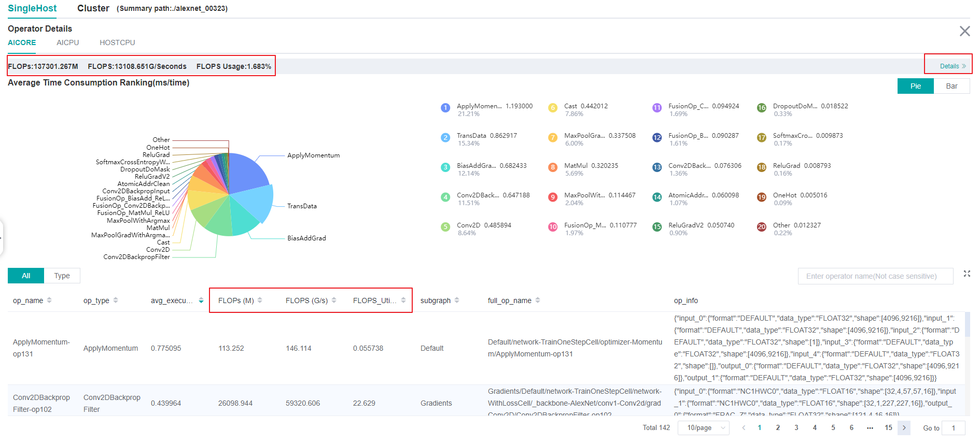Switch chart view to Bar
The height and width of the screenshot is (444, 980).
[x=951, y=86]
